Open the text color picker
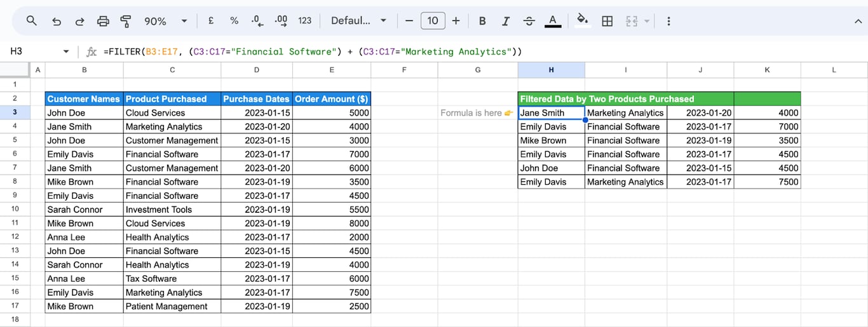The height and width of the screenshot is (327, 868). pyautogui.click(x=553, y=21)
